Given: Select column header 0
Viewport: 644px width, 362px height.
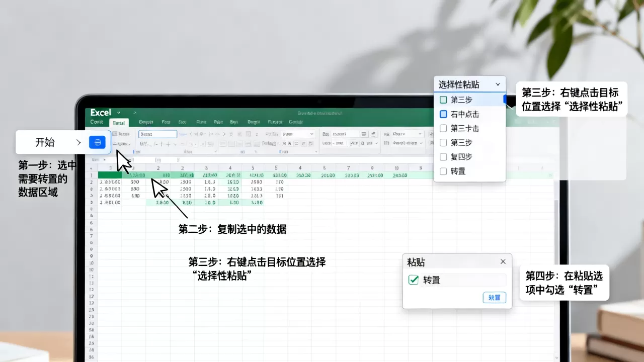Looking at the screenshot, I should click(x=372, y=168).
